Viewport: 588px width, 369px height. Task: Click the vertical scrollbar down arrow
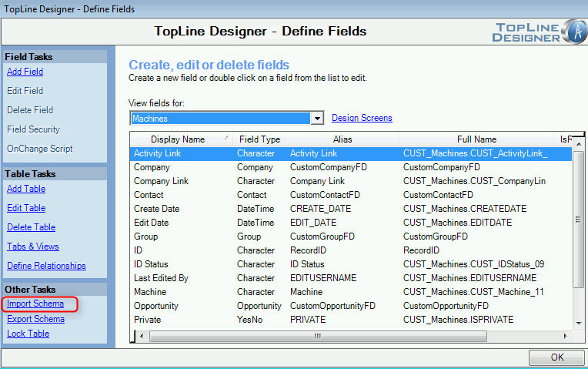(x=579, y=323)
